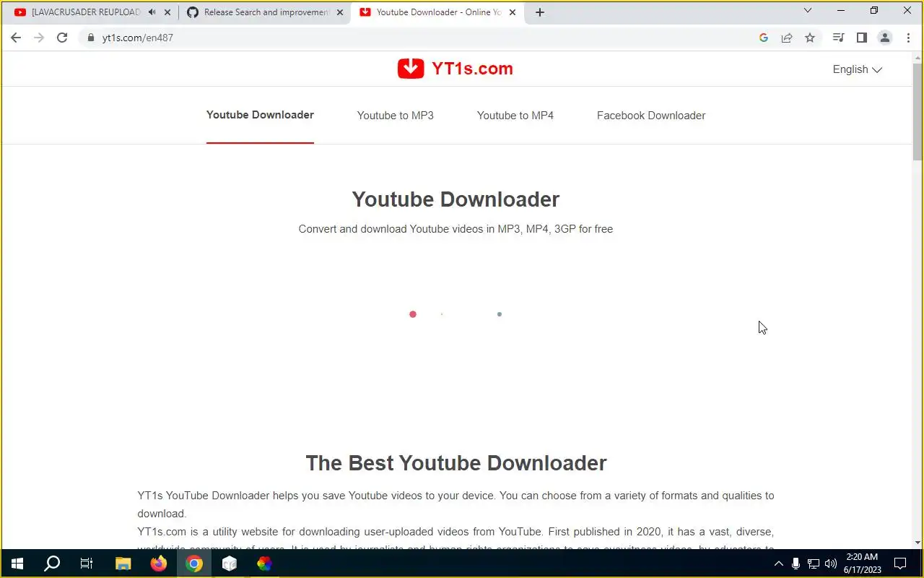
Task: Open the English language dropdown
Action: tap(857, 69)
